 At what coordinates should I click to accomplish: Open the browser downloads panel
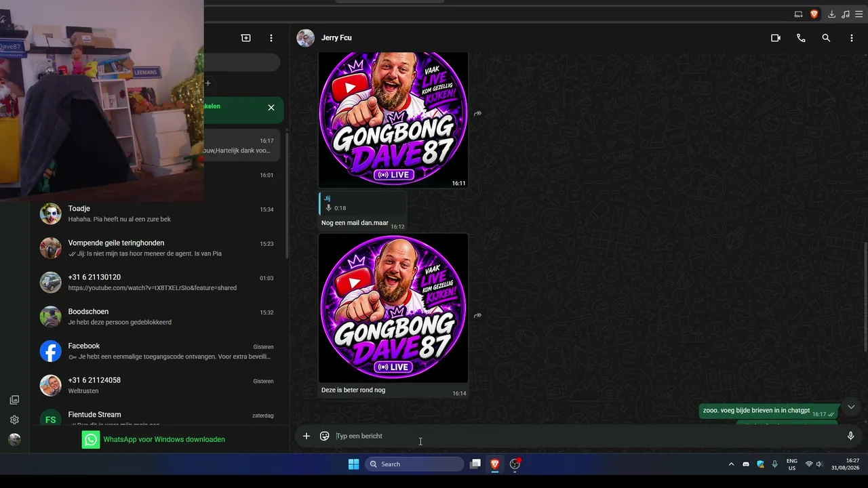pyautogui.click(x=831, y=14)
